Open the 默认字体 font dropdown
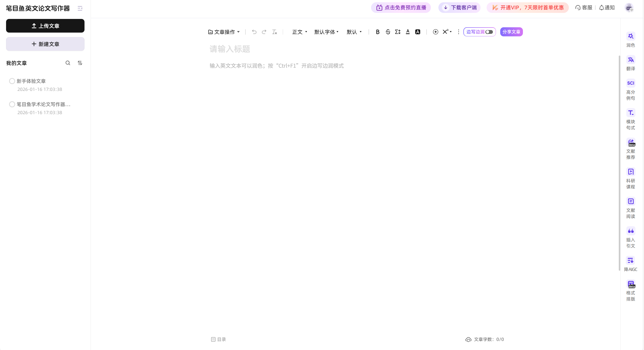This screenshot has width=644, height=350. tap(326, 32)
